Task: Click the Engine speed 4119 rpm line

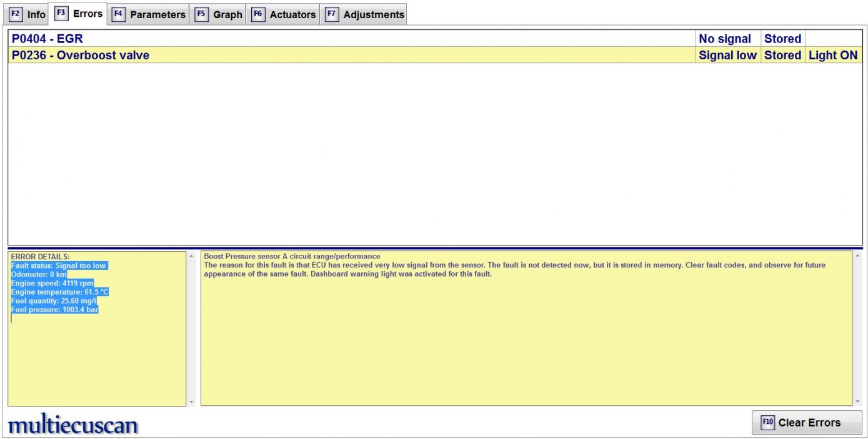Action: point(52,283)
